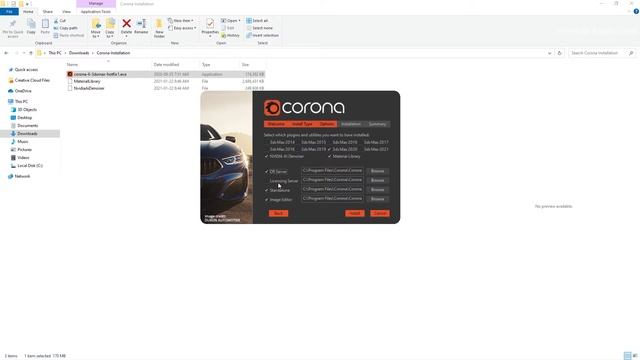
Task: Click Browse for DR Server path
Action: point(377,171)
